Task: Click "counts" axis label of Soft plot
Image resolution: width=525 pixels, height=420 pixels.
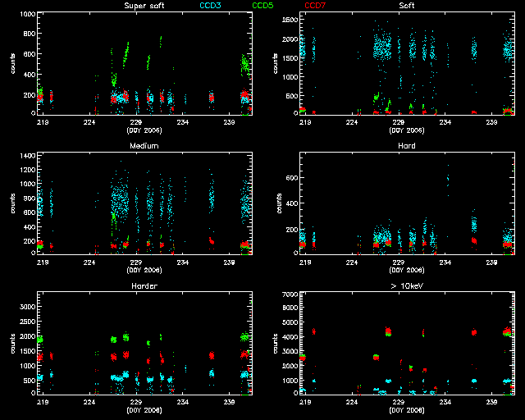Action: coord(276,63)
